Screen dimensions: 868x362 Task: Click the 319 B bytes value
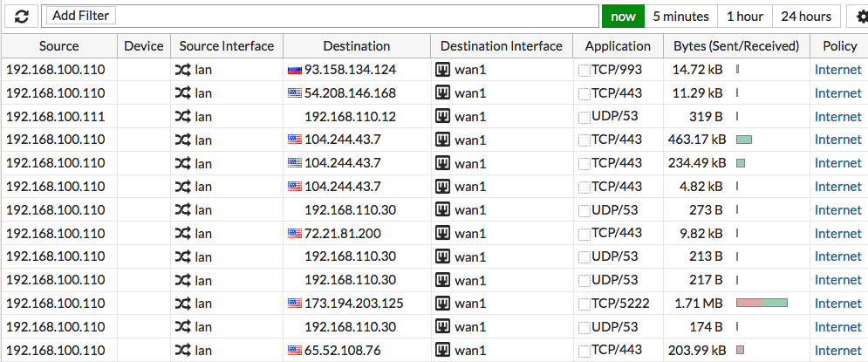[707, 116]
